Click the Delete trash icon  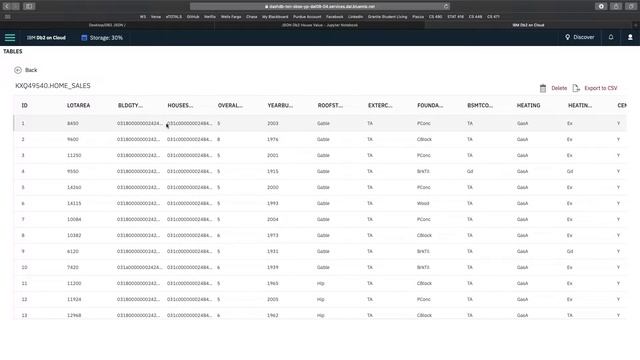[x=543, y=88]
